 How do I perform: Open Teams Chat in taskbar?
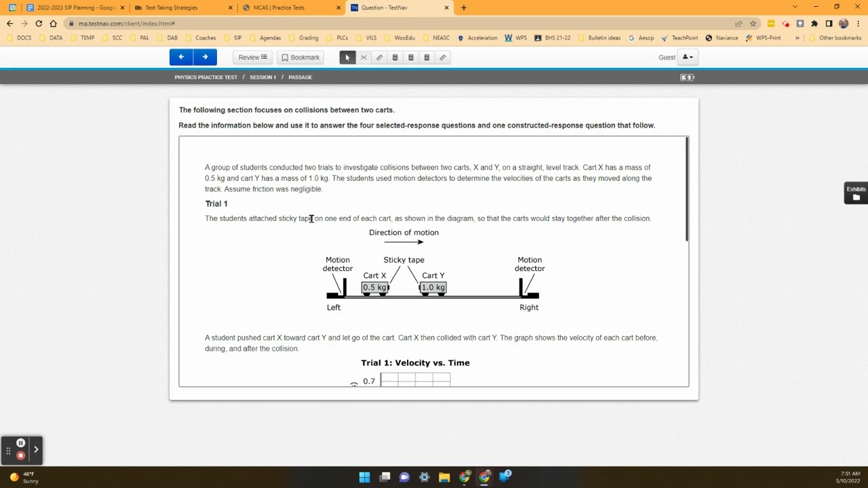(x=404, y=477)
